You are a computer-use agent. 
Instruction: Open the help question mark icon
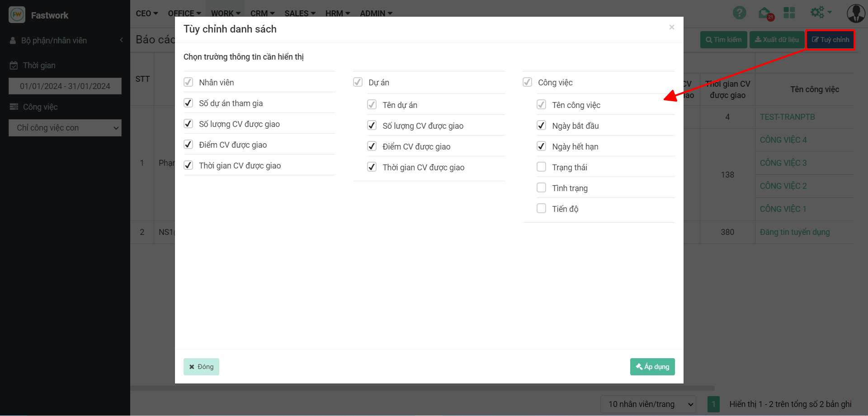[x=739, y=13]
